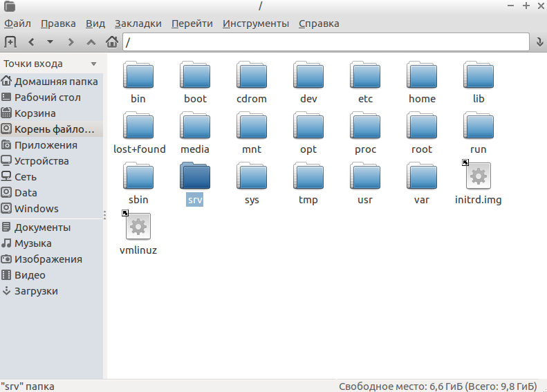The height and width of the screenshot is (392, 547).
Task: Click the free space status bar text
Action: (x=438, y=386)
